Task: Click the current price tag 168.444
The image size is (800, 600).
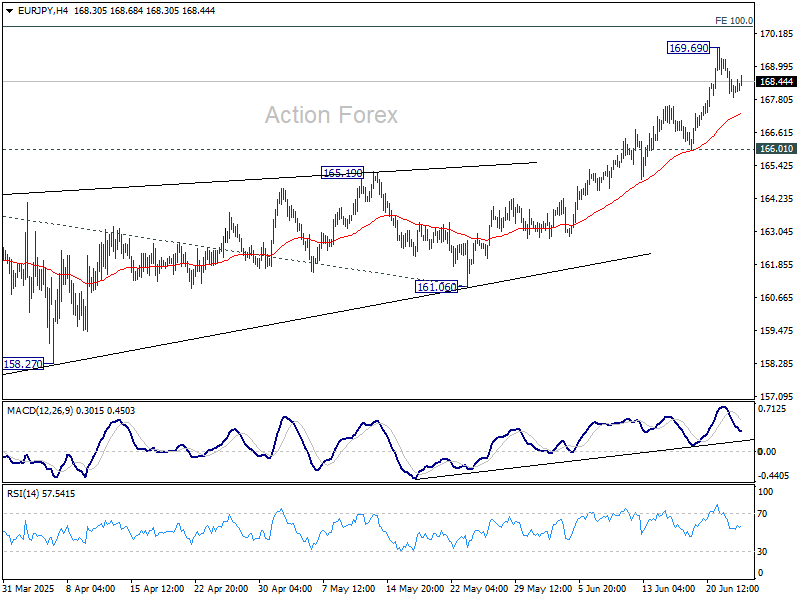Action: [x=776, y=82]
